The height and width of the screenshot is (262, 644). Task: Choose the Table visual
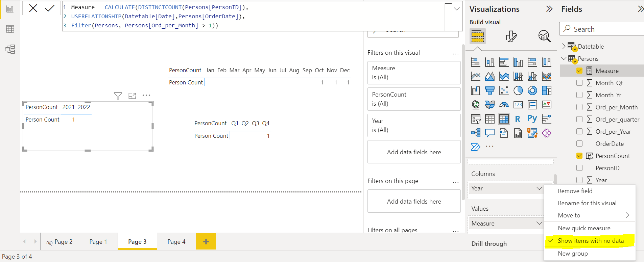pos(490,119)
